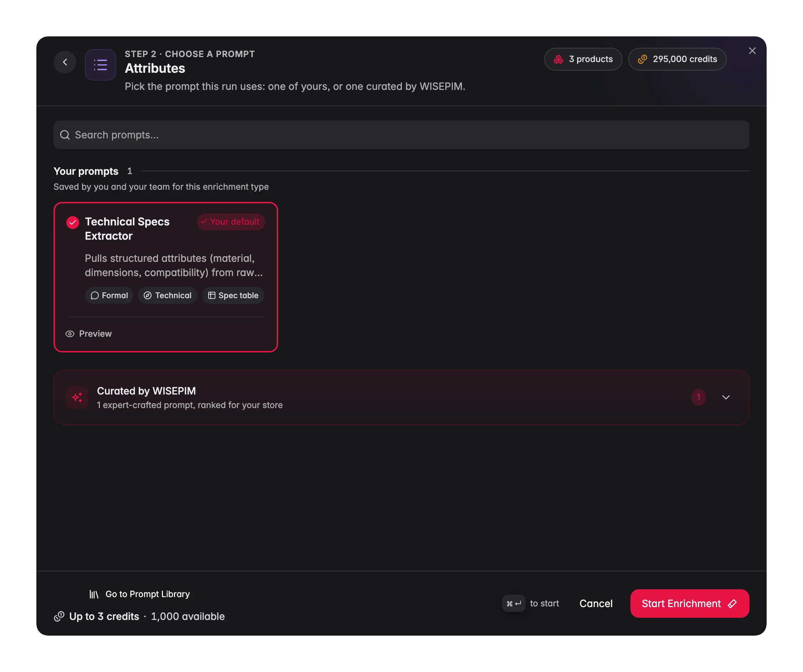Click the command-enter shortcut keycap
803x672 pixels.
pyautogui.click(x=513, y=604)
